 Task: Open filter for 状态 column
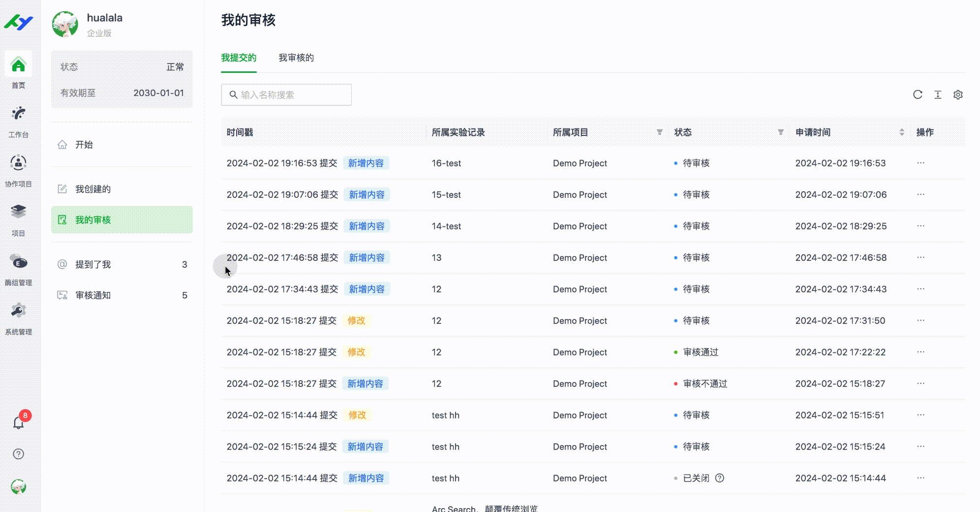780,132
